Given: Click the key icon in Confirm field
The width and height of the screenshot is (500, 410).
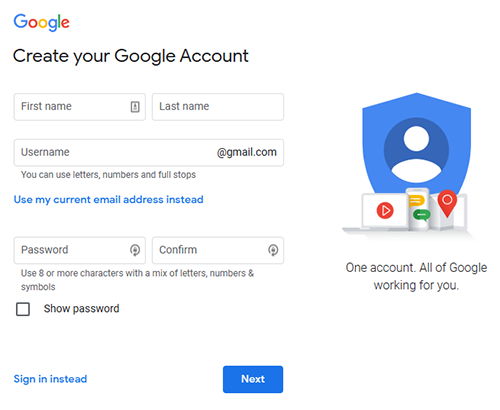Looking at the screenshot, I should pos(273,250).
